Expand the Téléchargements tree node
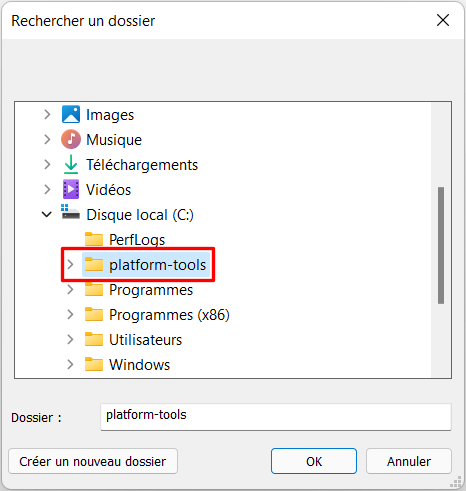This screenshot has height=491, width=466. 47,164
